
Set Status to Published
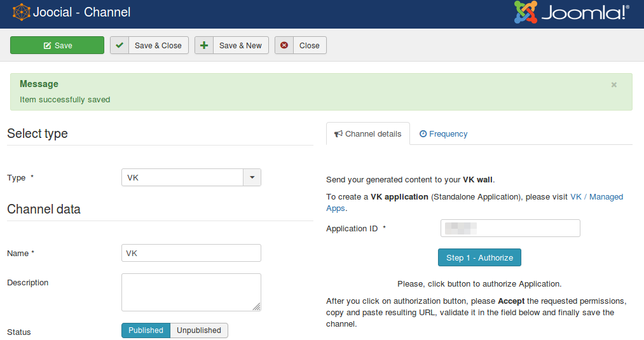146,330
